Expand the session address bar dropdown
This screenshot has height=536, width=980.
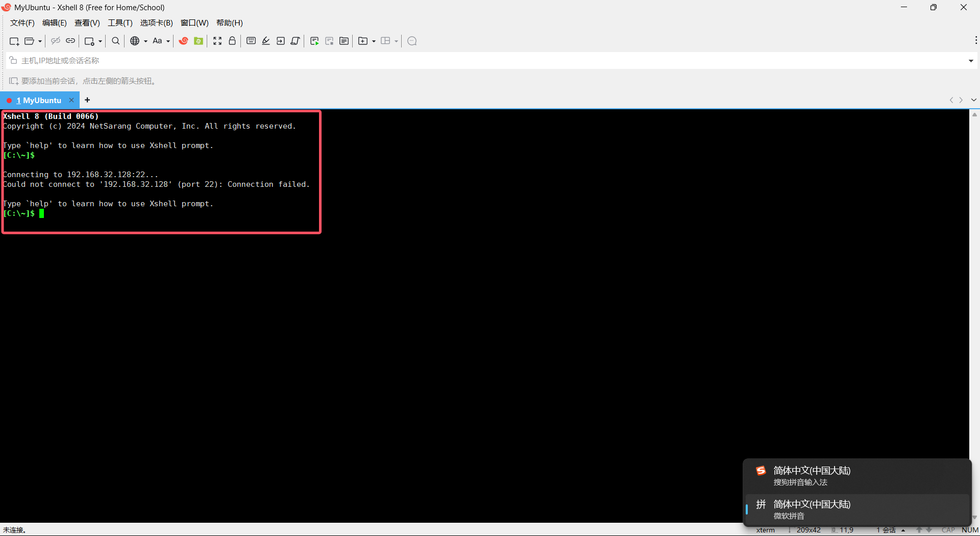point(971,60)
